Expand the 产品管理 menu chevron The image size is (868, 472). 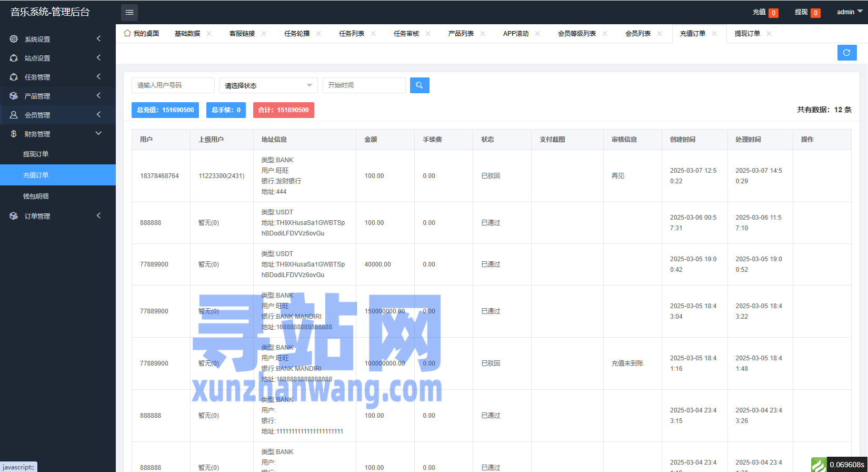coord(98,95)
